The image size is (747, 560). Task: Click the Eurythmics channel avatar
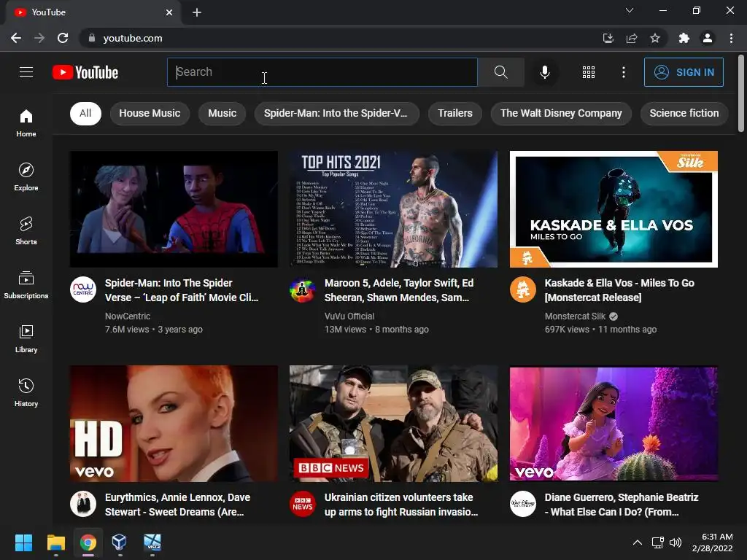point(83,503)
